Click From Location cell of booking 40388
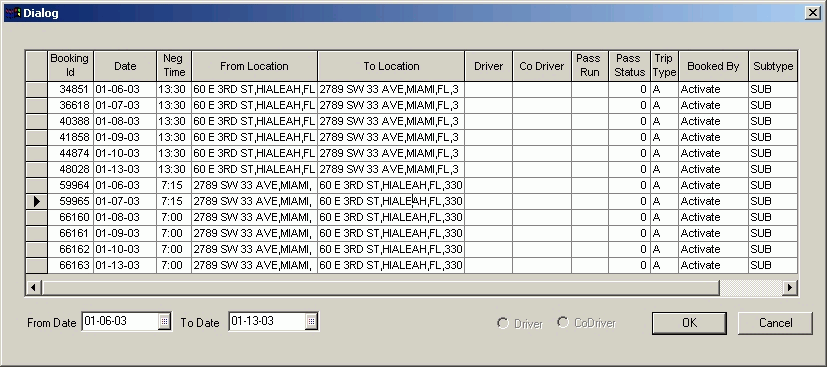827x367 pixels. point(254,121)
